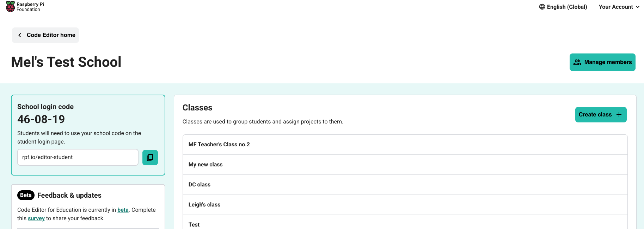The height and width of the screenshot is (229, 644).
Task: Click the plus icon on Create class
Action: pyautogui.click(x=619, y=115)
